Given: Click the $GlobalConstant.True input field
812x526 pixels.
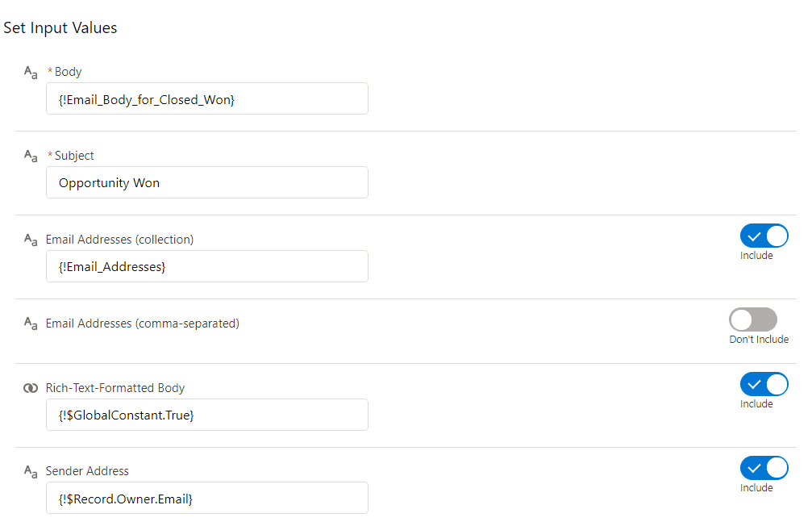Looking at the screenshot, I should [x=207, y=415].
